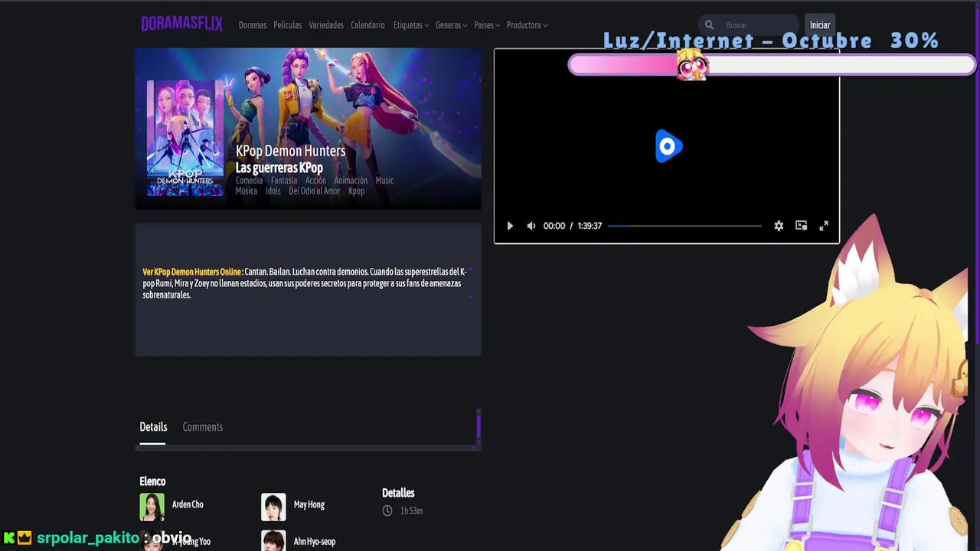Viewport: 980px width, 551px height.
Task: Click the KPop Demon Hunters poster thumbnail
Action: [185, 138]
